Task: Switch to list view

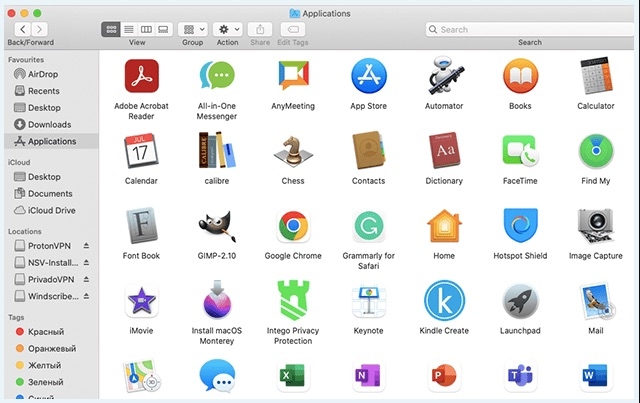Action: point(129,29)
